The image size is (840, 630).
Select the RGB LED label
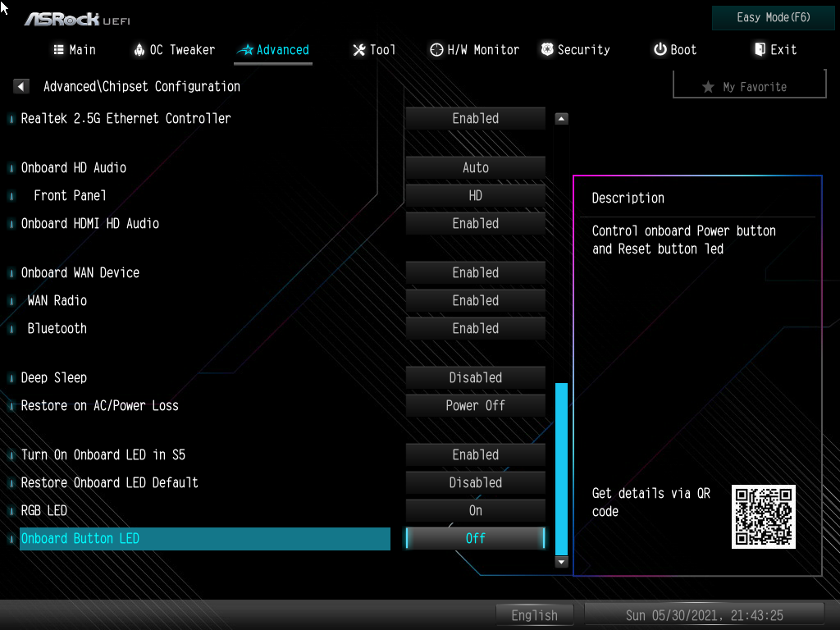[44, 510]
